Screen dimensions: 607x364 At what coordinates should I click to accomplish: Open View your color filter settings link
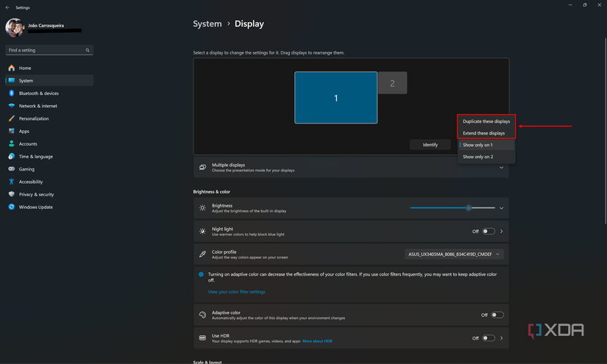click(x=236, y=292)
